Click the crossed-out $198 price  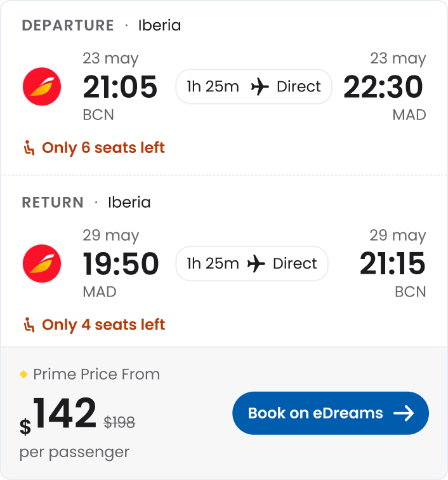119,422
